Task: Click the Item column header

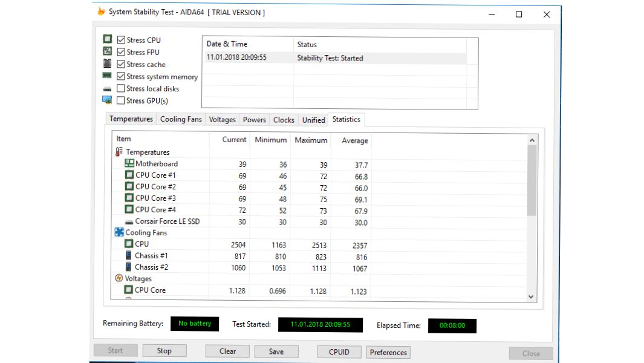Action: [x=161, y=139]
